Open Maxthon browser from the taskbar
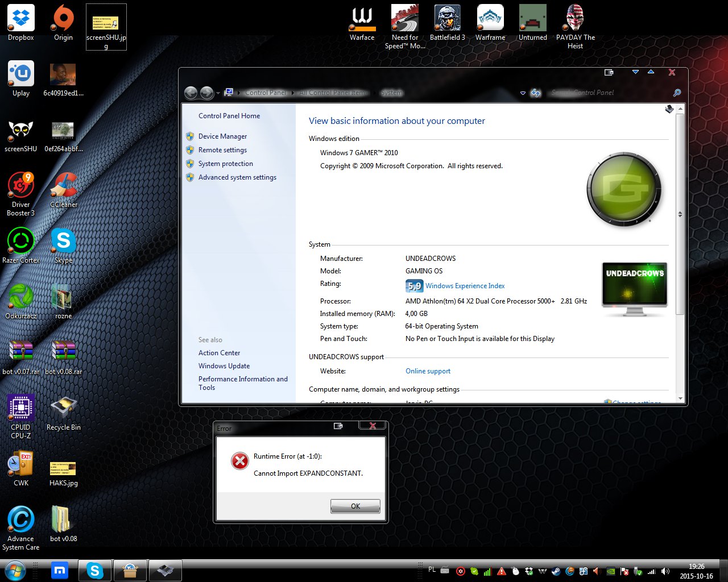 pos(60,570)
